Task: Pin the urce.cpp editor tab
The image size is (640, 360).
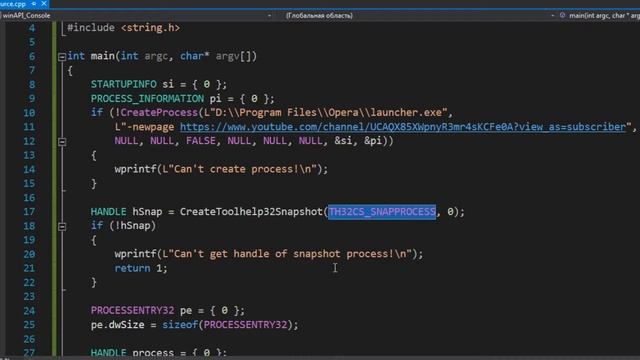Action: [x=34, y=4]
